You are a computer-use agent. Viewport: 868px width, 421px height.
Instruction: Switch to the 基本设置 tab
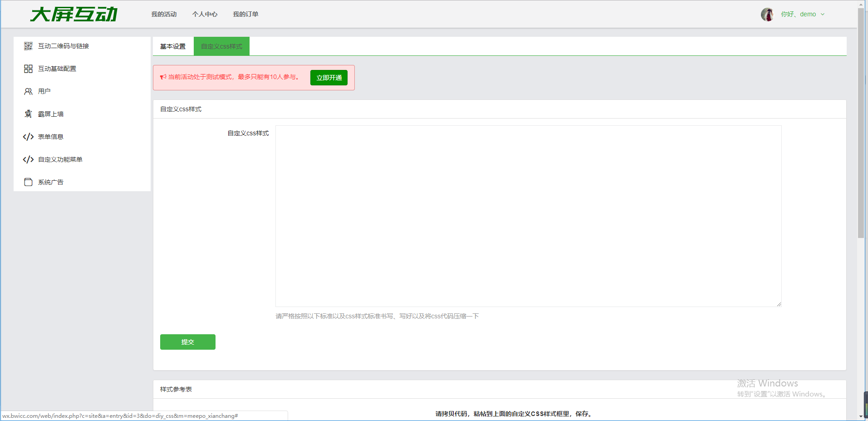[x=173, y=46]
